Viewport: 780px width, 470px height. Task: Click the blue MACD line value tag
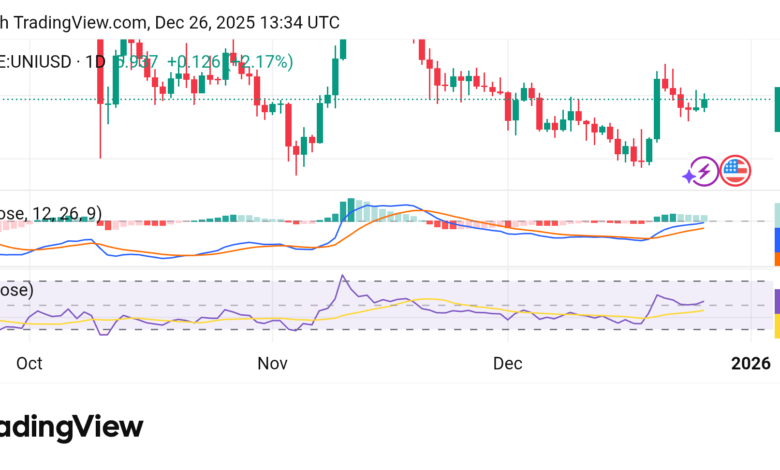coord(776,239)
